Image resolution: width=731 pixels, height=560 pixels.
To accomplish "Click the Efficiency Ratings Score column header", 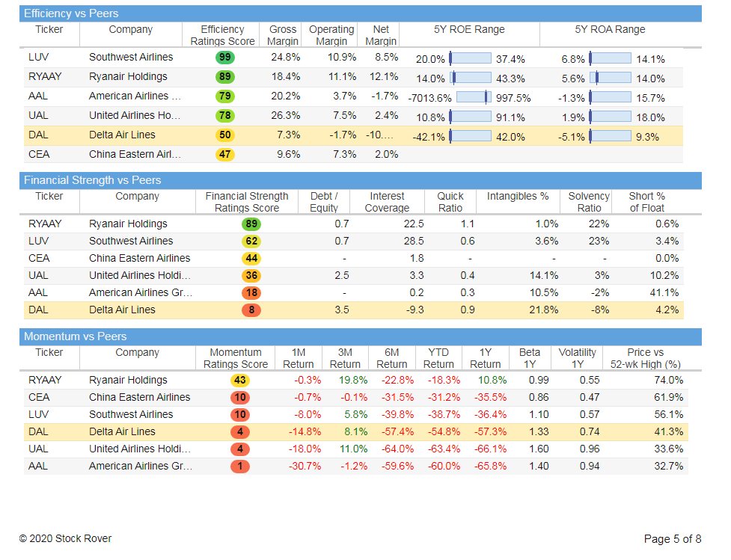I will (222, 35).
